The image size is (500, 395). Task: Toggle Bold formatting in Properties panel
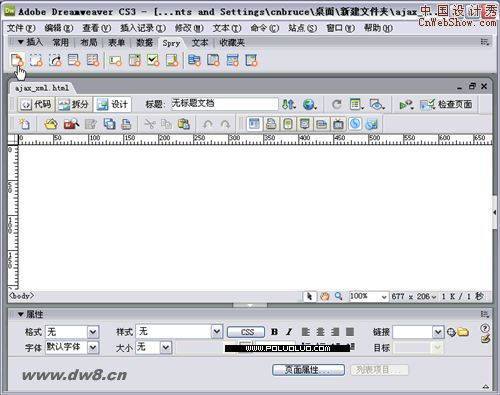pyautogui.click(x=274, y=332)
